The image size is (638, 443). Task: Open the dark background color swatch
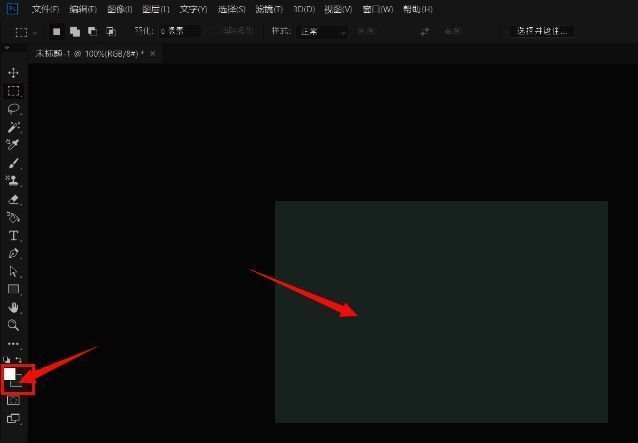[x=17, y=383]
